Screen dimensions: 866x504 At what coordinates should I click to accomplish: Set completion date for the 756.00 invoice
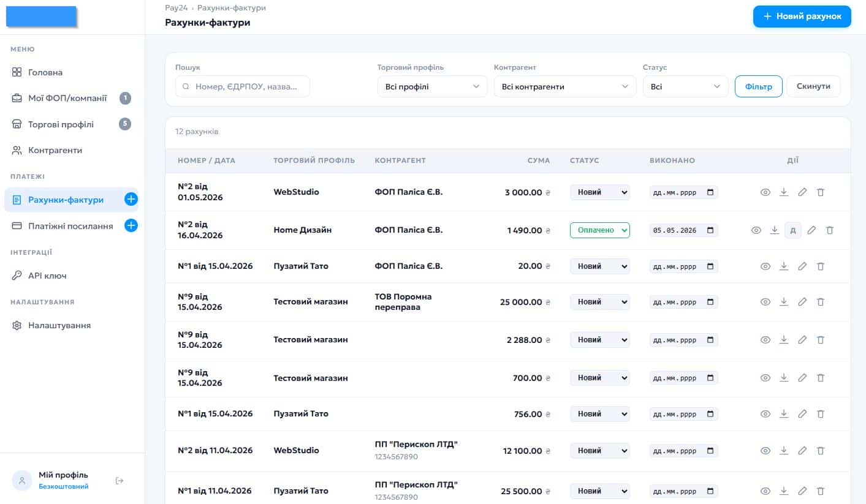tap(684, 414)
